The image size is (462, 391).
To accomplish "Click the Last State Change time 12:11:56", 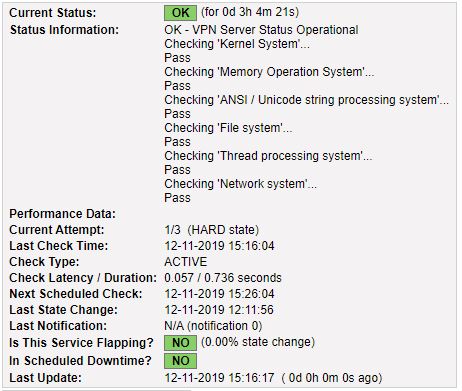I will [x=219, y=310].
